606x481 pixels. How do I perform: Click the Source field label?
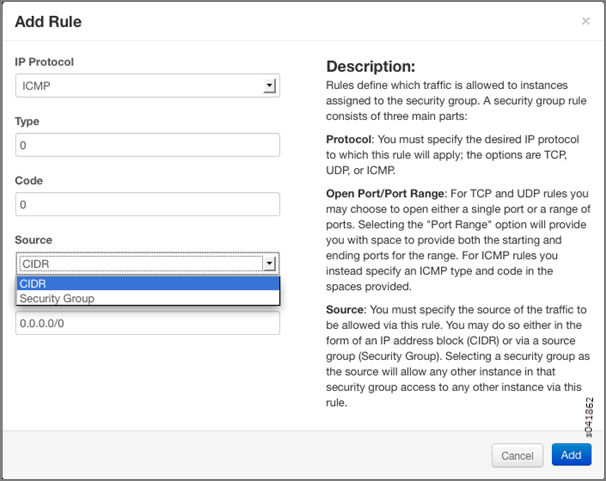[x=33, y=240]
